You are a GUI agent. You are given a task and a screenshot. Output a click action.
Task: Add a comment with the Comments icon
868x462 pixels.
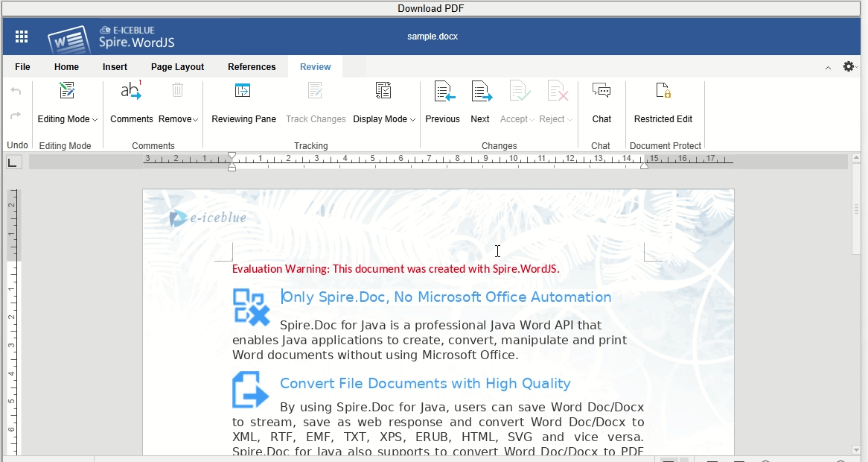[x=131, y=90]
